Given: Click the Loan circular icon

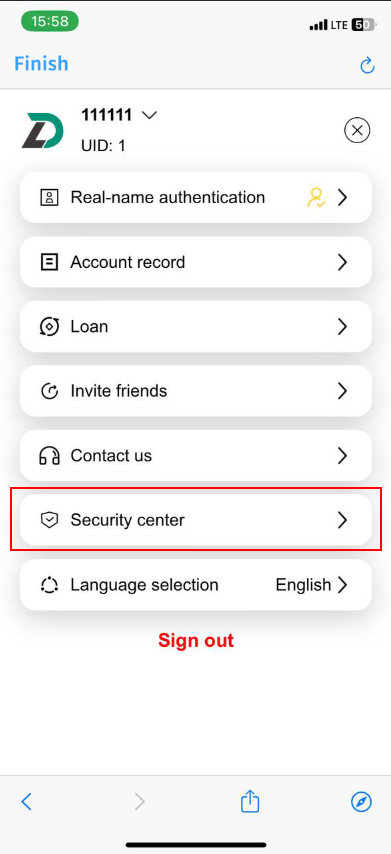Looking at the screenshot, I should click(50, 327).
